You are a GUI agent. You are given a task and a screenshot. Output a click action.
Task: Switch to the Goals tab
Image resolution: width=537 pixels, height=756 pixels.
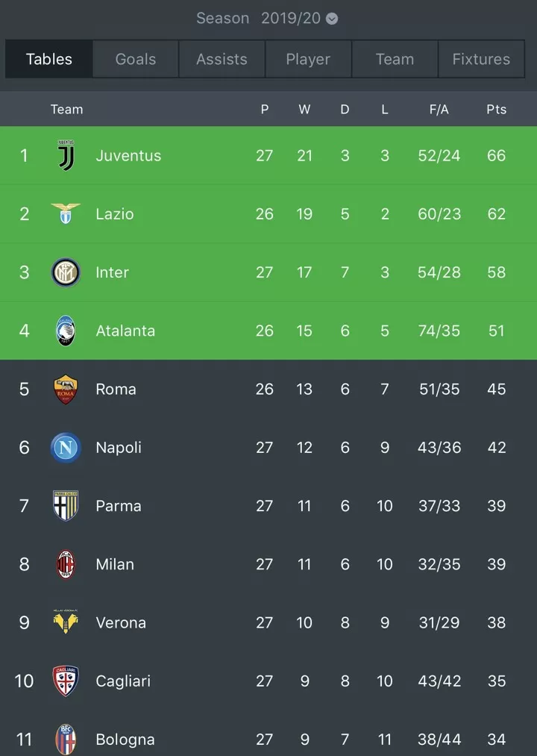click(136, 59)
